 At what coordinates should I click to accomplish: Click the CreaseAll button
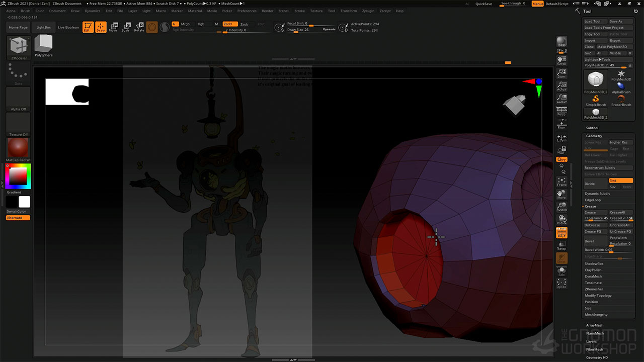pyautogui.click(x=620, y=212)
